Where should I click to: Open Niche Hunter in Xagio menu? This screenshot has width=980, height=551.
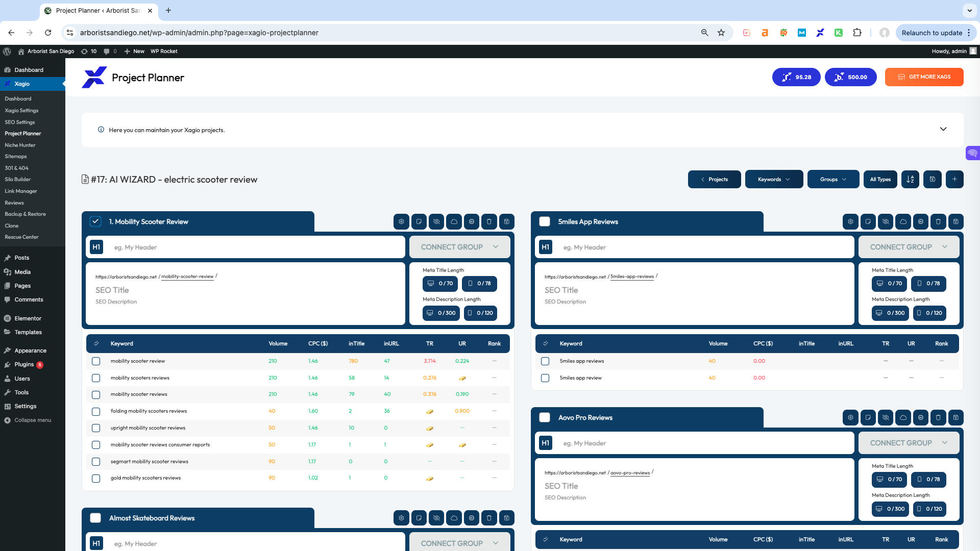pyautogui.click(x=20, y=145)
